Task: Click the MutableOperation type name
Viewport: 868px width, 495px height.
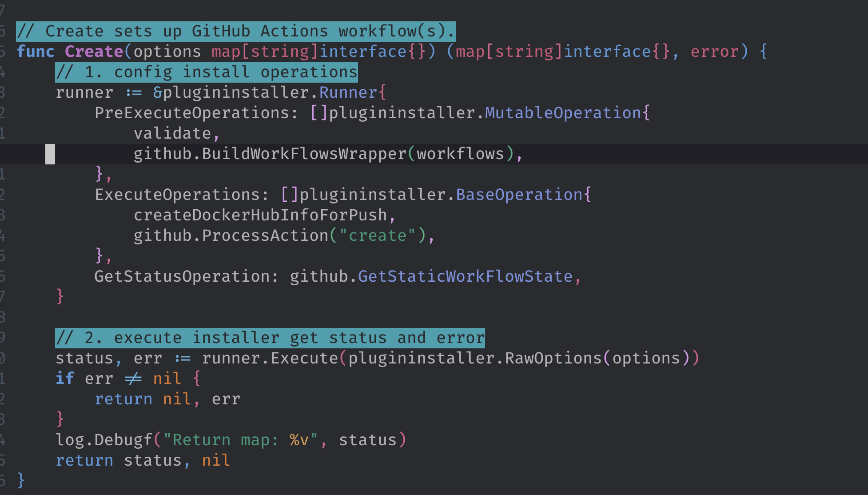Action: (x=563, y=113)
